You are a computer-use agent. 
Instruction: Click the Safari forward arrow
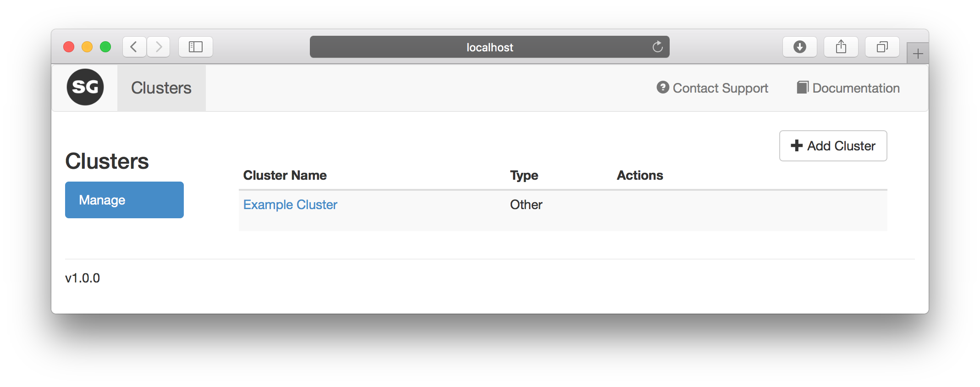click(x=159, y=47)
